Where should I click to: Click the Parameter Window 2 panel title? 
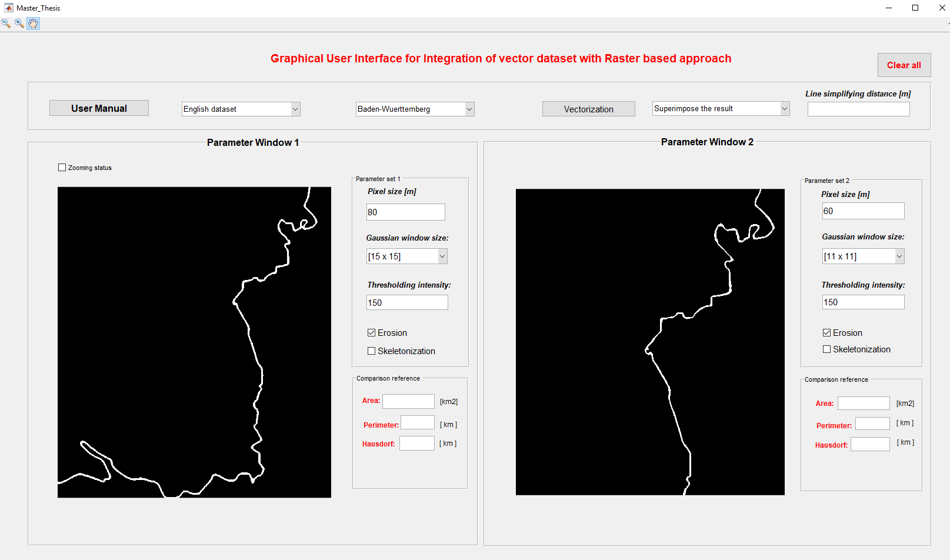coord(707,142)
